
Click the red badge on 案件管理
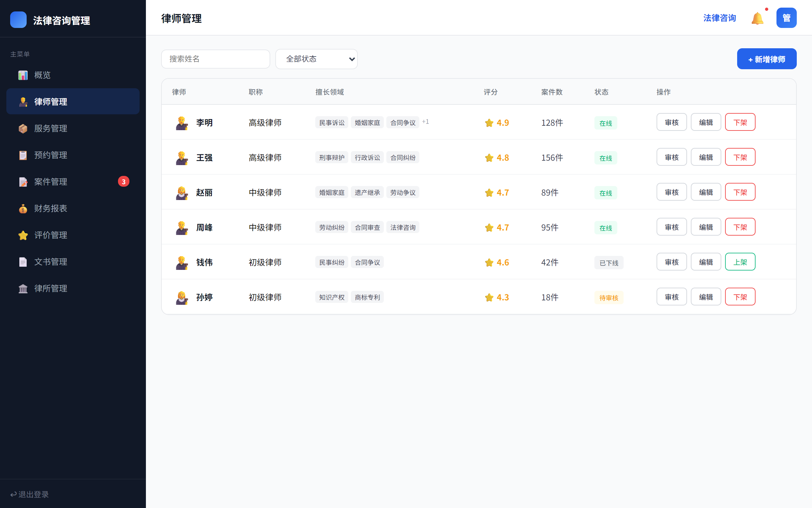click(123, 181)
